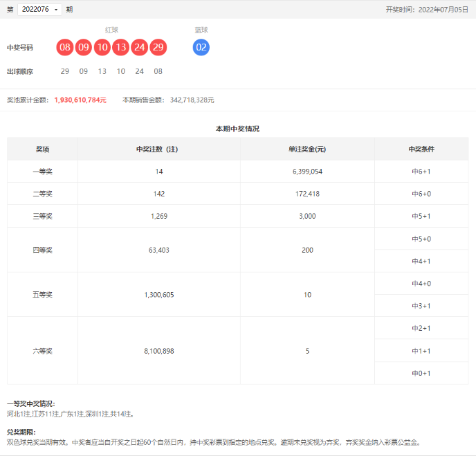Click the 中5+1 condition cell
This screenshot has width=476, height=456.
coord(421,216)
